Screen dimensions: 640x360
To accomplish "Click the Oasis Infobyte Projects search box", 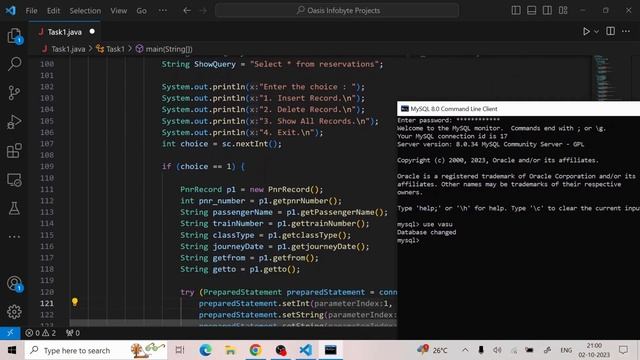I will 337,11.
